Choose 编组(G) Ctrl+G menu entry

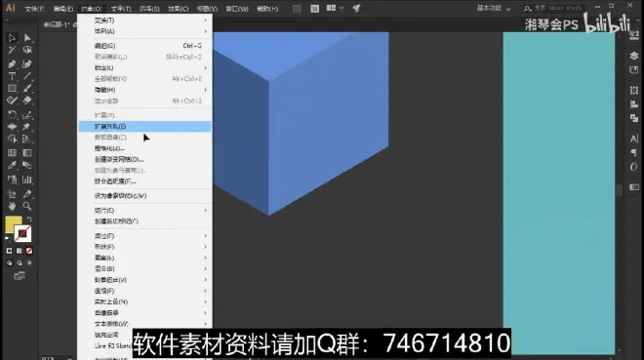coord(145,46)
